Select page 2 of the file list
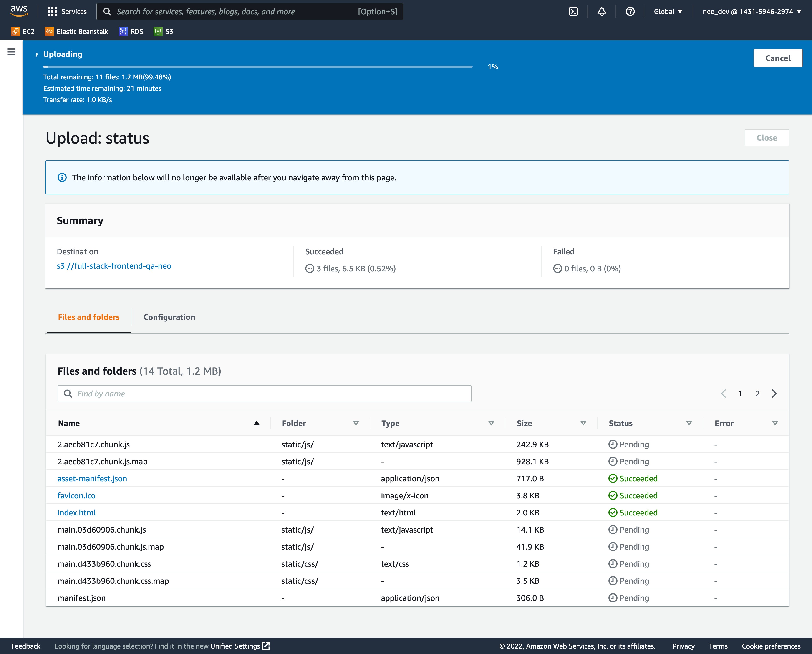Image resolution: width=812 pixels, height=654 pixels. (x=757, y=394)
